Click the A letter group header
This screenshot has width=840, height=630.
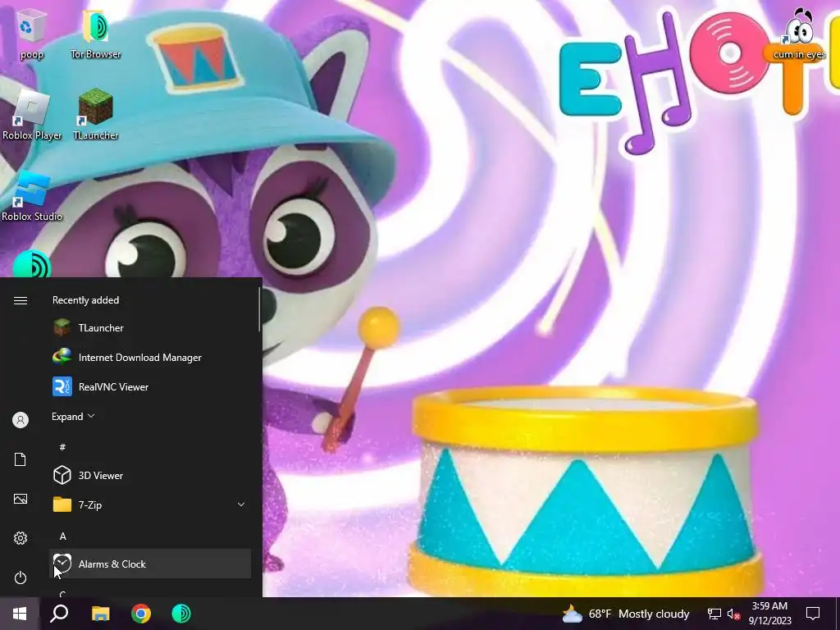pyautogui.click(x=62, y=536)
